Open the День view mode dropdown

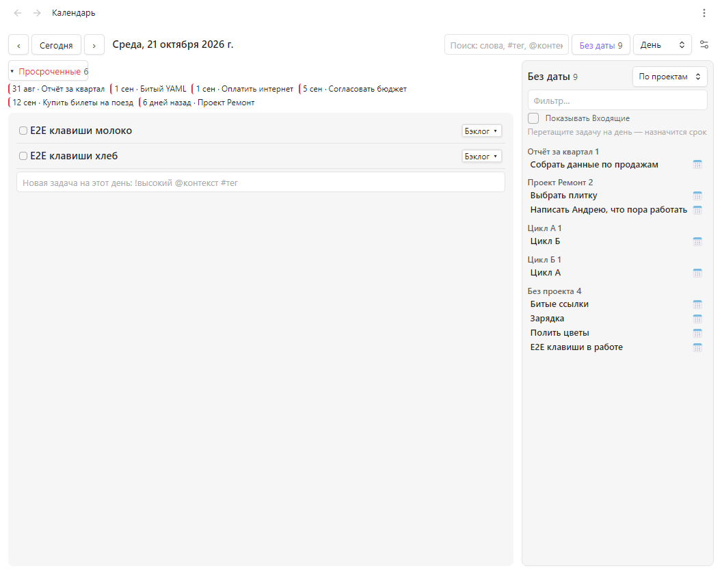(x=662, y=44)
